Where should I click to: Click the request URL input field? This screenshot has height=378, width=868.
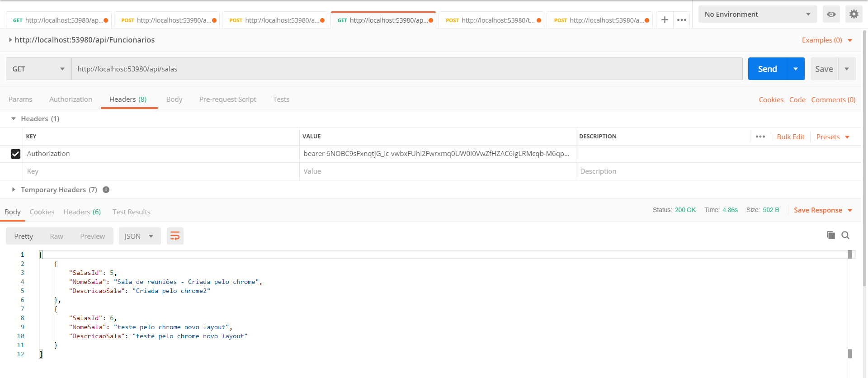(x=407, y=69)
